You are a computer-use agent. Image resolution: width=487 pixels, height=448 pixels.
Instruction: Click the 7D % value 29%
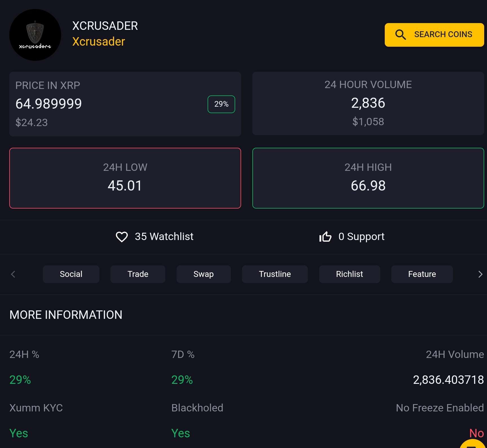point(182,380)
